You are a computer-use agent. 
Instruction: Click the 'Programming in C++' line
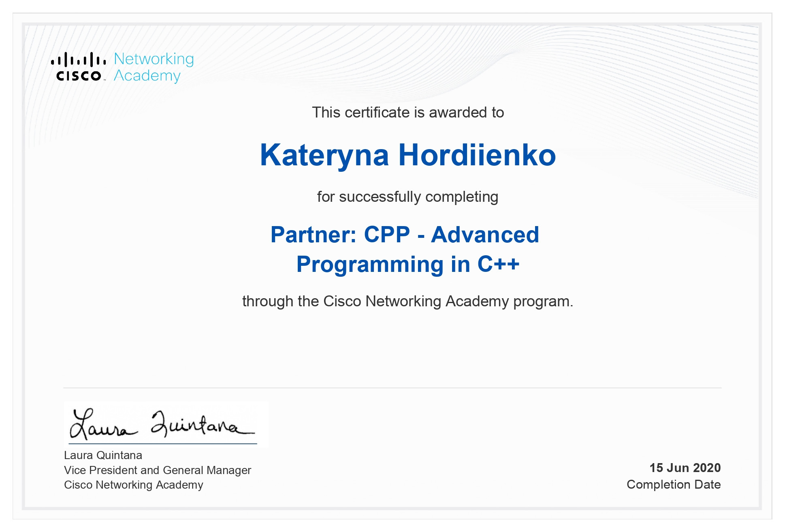[408, 265]
